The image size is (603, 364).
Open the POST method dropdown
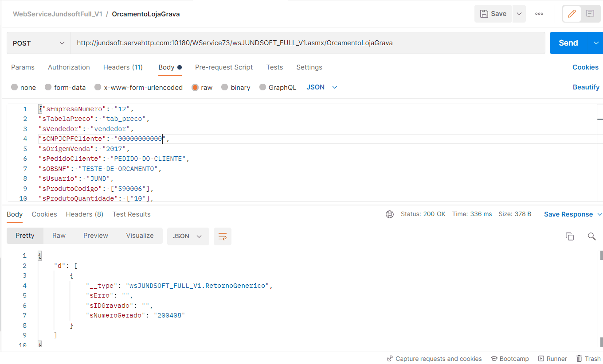point(39,43)
